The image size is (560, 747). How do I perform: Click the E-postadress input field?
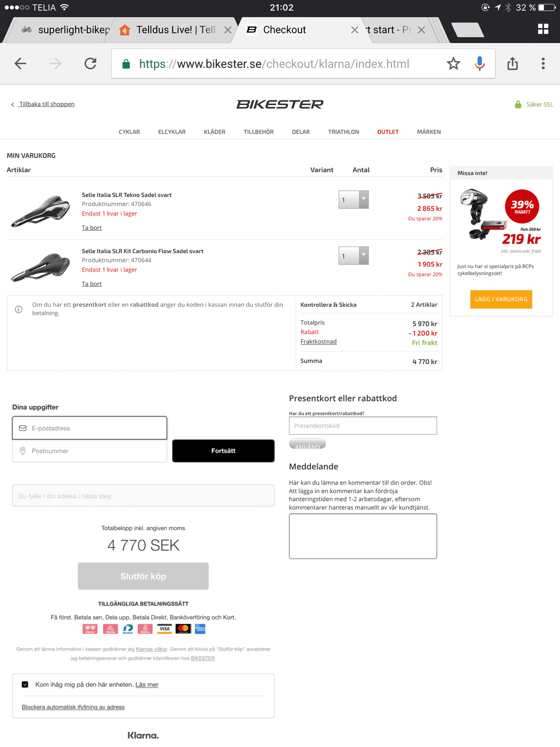tap(90, 428)
